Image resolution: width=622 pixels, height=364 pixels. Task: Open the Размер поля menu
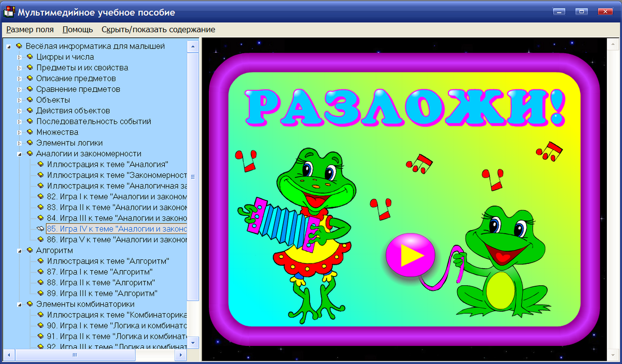[30, 30]
